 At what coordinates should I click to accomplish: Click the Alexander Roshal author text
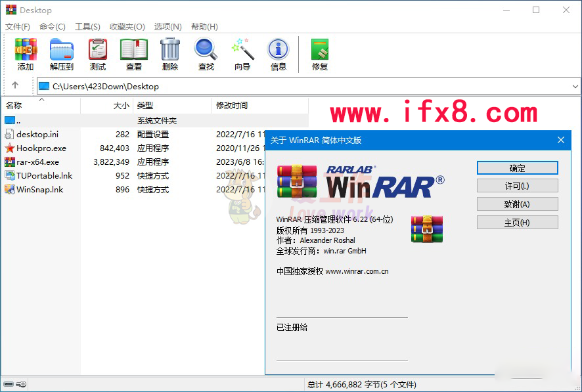(x=327, y=240)
